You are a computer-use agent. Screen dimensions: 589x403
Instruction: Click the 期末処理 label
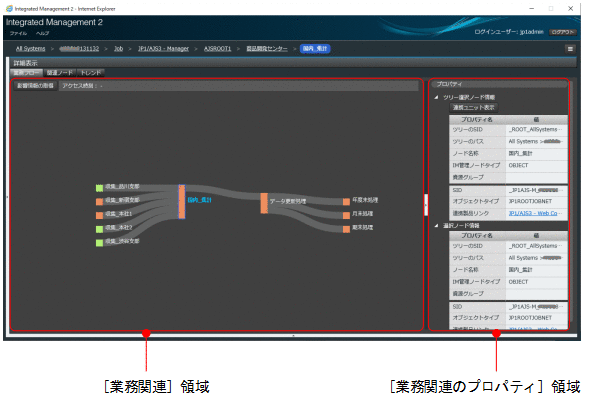click(362, 227)
